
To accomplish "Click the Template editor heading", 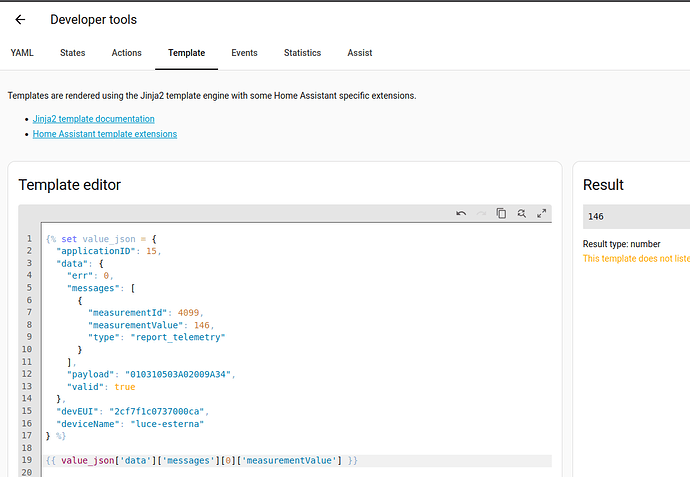I will 70,185.
